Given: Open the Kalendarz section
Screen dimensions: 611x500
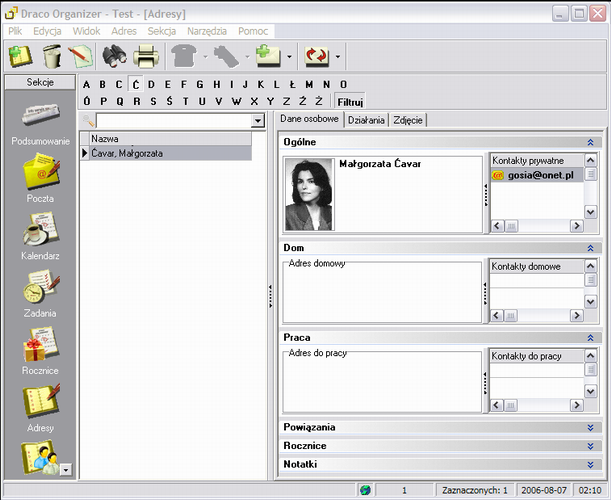Looking at the screenshot, I should (x=41, y=236).
